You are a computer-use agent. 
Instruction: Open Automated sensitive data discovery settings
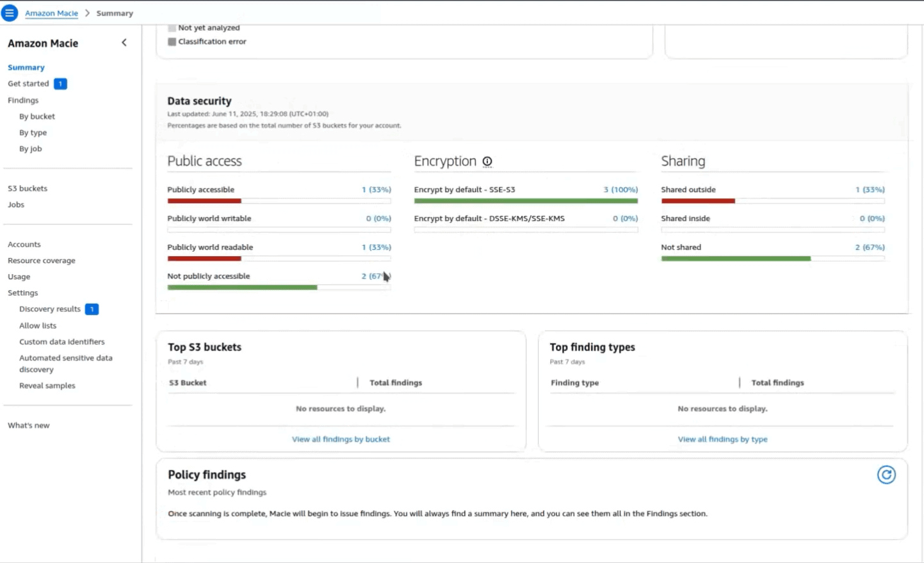(66, 364)
